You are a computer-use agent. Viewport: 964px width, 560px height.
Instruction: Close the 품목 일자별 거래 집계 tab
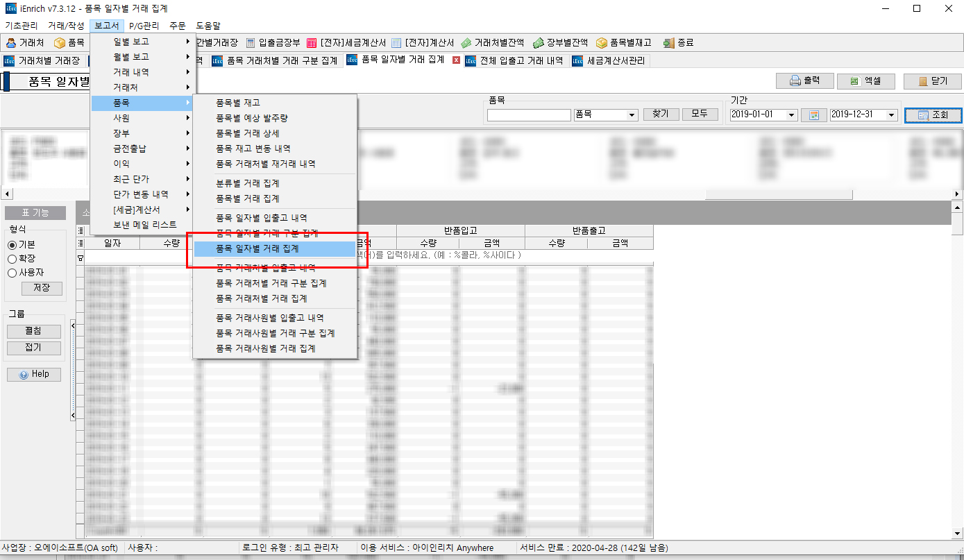coord(456,60)
